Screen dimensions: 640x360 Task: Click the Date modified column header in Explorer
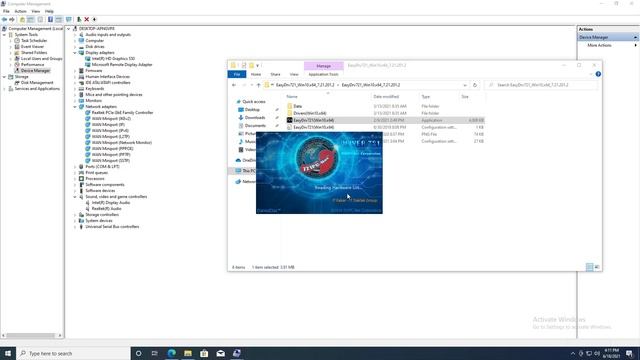[x=386, y=97]
